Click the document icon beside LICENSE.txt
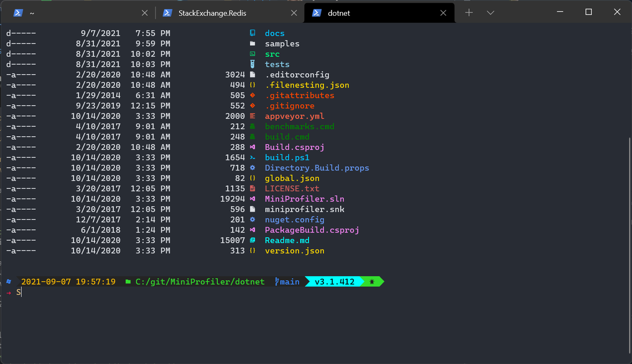The height and width of the screenshot is (364, 632). click(252, 188)
